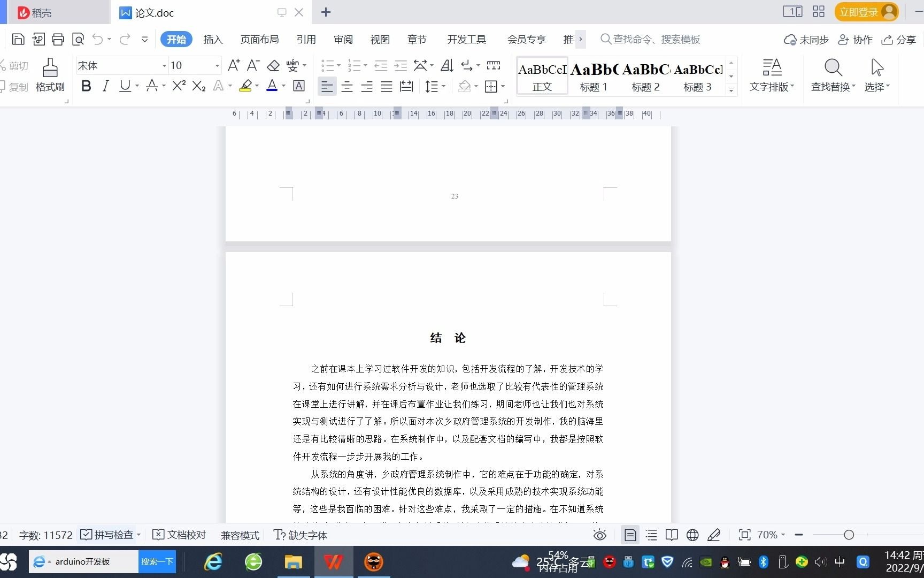This screenshot has height=578, width=924.
Task: Open Print Preview icon
Action: pos(78,39)
